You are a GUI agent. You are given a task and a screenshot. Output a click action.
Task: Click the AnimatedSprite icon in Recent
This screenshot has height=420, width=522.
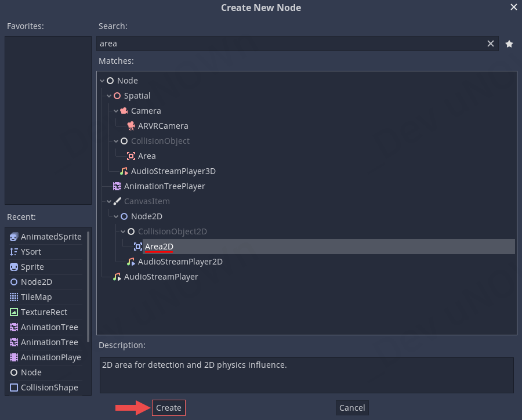pyautogui.click(x=14, y=237)
